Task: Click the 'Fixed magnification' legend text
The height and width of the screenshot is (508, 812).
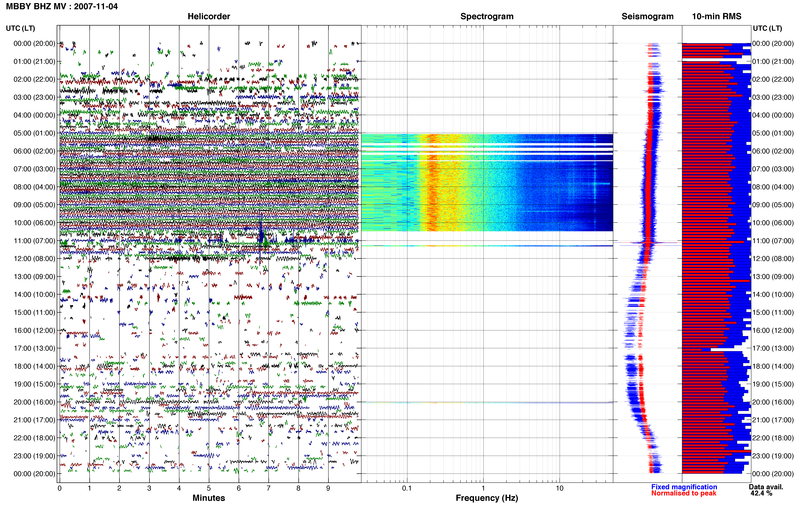Action: pos(684,487)
